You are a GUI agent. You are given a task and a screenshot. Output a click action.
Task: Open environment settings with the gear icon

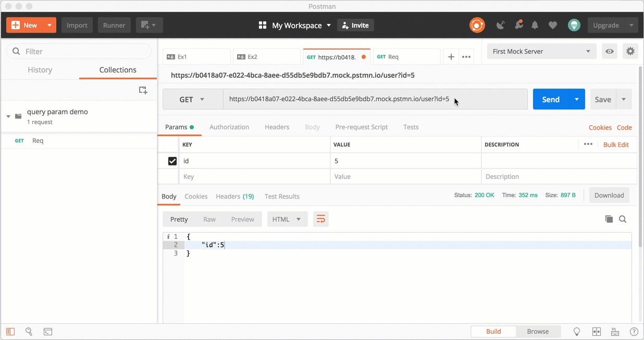coord(630,51)
